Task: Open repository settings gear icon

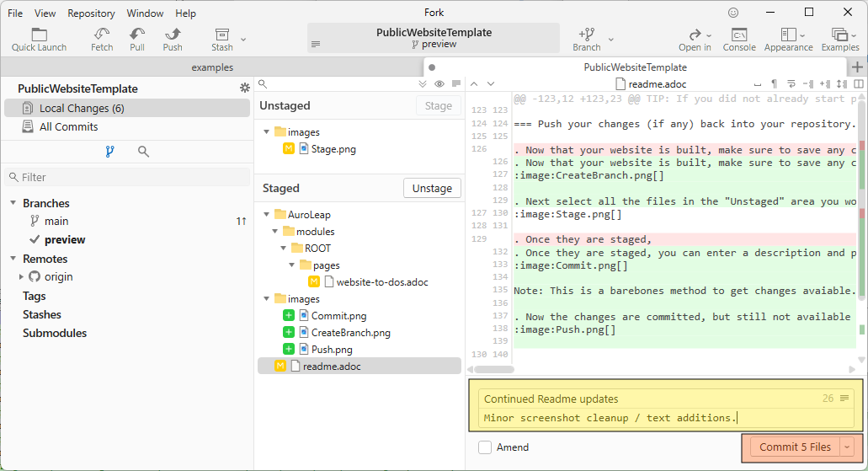Action: (x=245, y=88)
